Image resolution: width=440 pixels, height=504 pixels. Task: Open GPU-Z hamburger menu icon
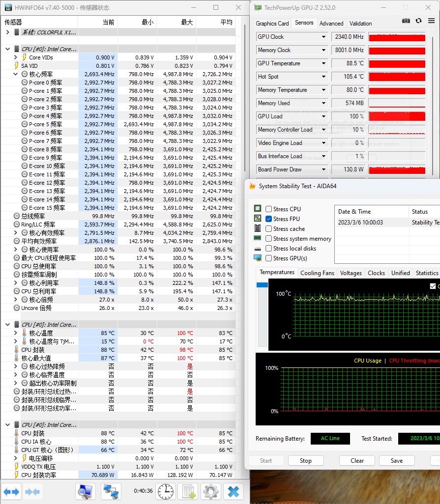point(431,21)
